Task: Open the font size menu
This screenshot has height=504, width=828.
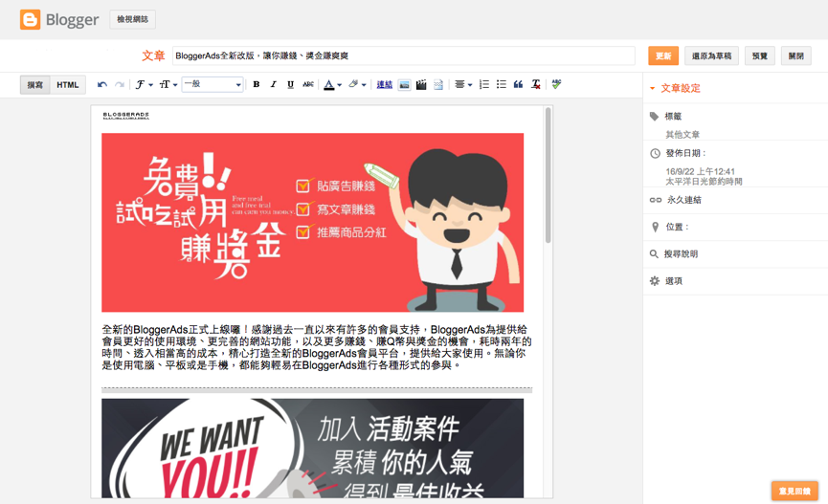Action: [168, 84]
